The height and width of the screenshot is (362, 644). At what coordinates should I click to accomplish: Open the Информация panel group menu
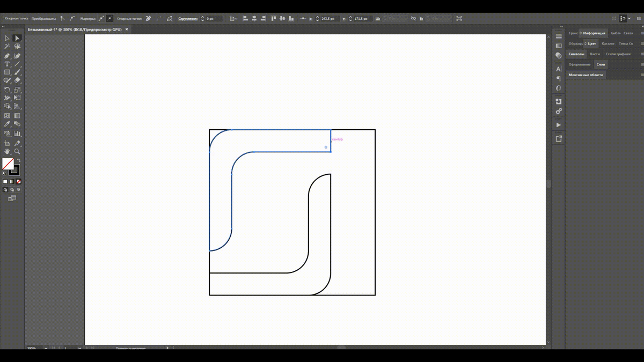(x=642, y=33)
